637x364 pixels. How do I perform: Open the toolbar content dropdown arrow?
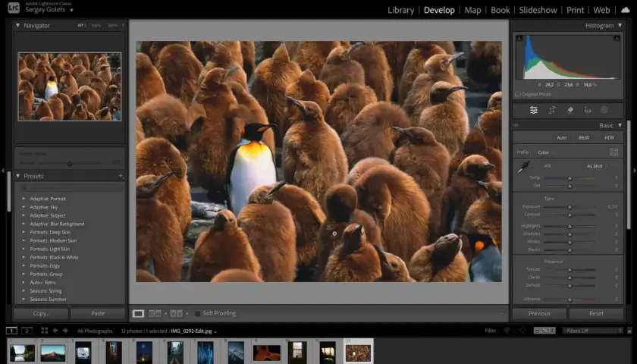click(502, 314)
